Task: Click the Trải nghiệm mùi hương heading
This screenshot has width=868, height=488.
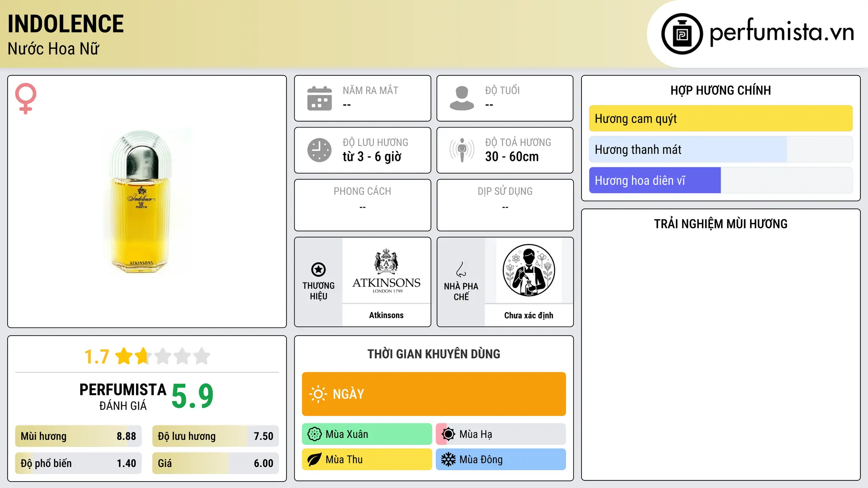Action: click(x=721, y=224)
